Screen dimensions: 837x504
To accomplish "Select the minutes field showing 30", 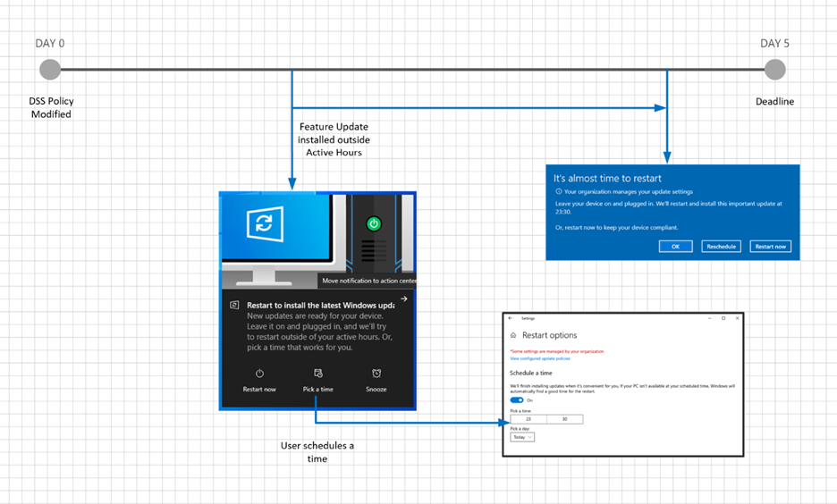I will tap(564, 419).
